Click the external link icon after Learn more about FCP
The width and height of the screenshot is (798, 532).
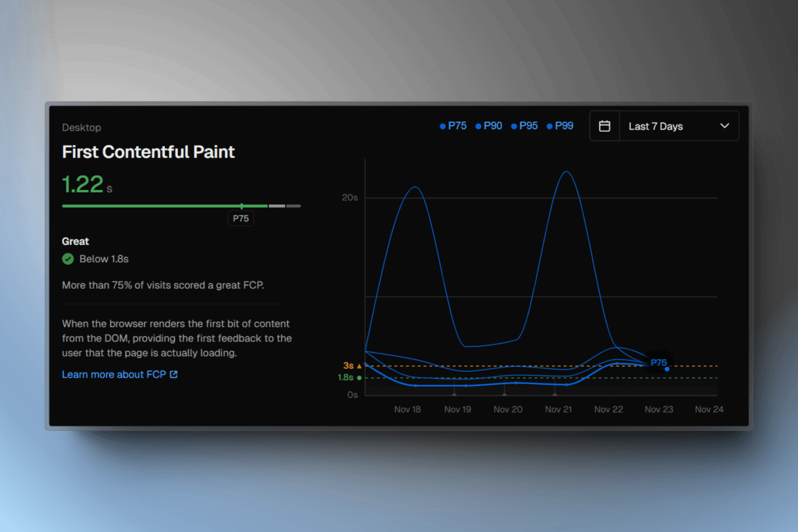coord(174,374)
